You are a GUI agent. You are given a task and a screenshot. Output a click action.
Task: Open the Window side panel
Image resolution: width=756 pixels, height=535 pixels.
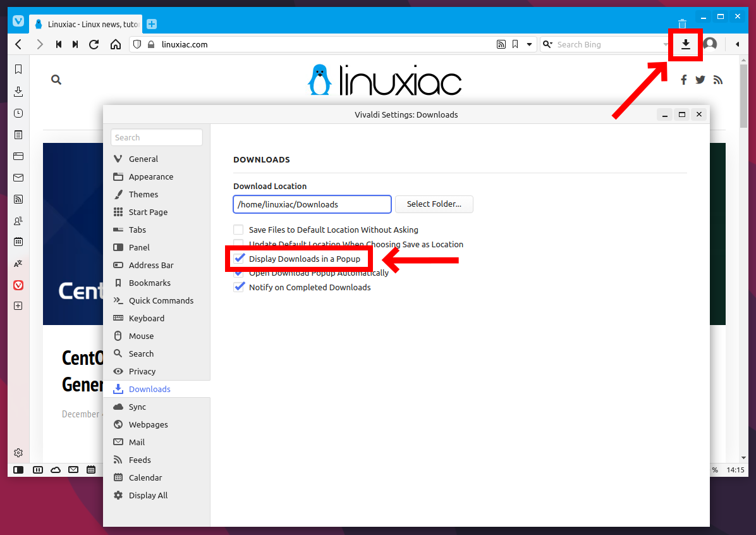(18, 156)
